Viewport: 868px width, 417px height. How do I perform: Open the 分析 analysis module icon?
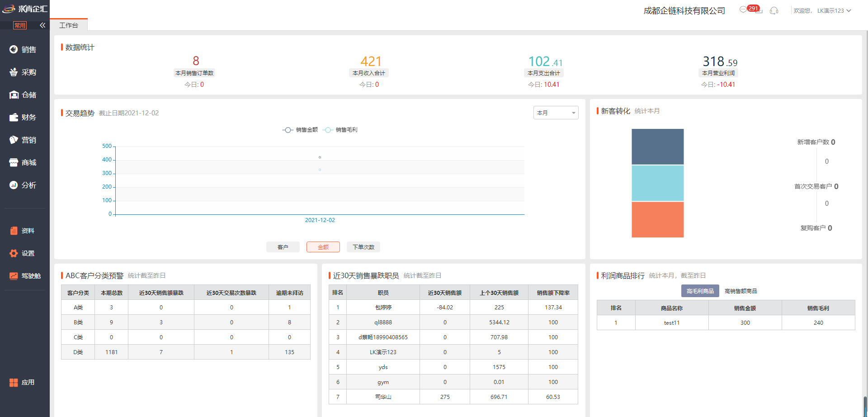point(14,185)
